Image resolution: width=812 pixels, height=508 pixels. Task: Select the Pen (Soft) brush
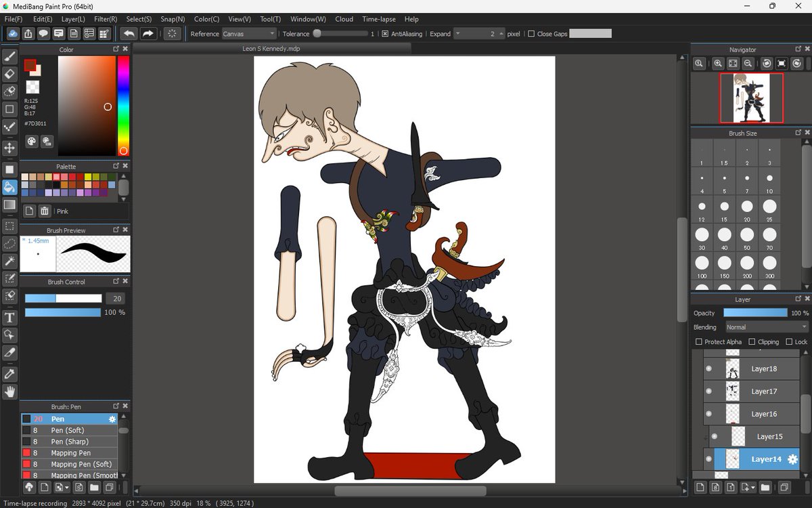tap(69, 431)
